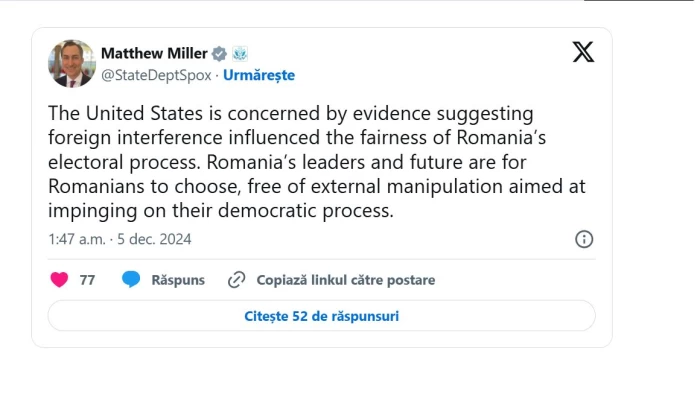
Task: Open the tweet info icon
Action: (x=585, y=239)
